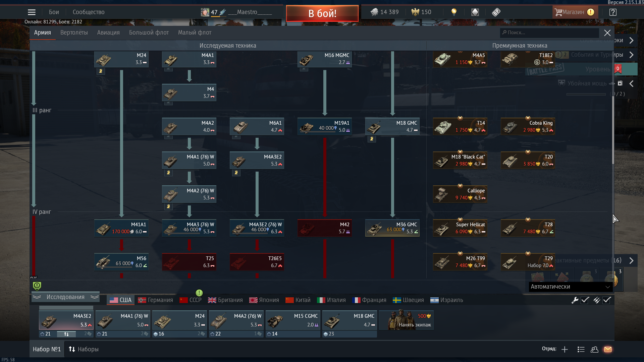Select the Япония nation tab
This screenshot has width=644, height=362.
[264, 300]
